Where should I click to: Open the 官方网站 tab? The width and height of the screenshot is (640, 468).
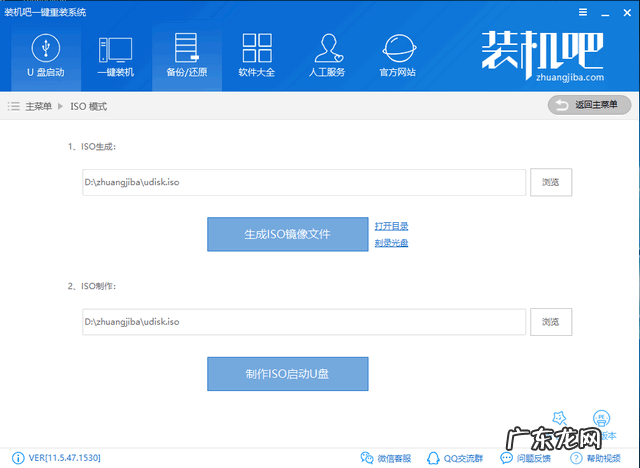[398, 55]
